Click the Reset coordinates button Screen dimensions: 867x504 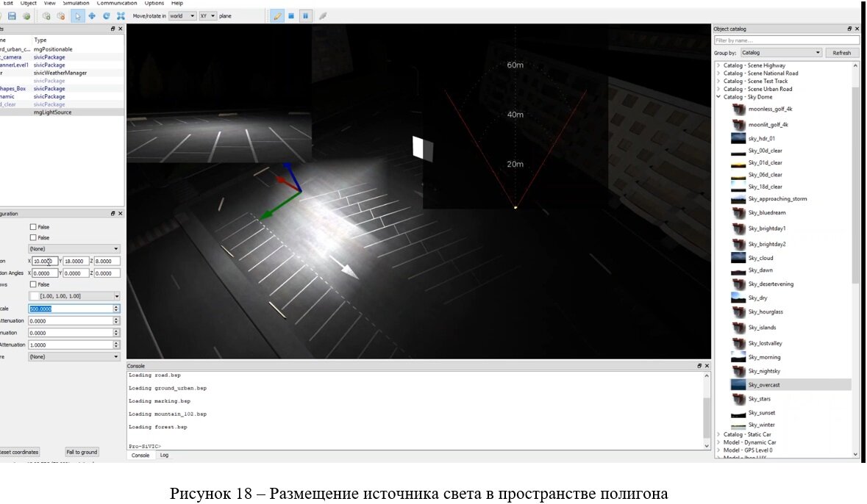pyautogui.click(x=19, y=452)
